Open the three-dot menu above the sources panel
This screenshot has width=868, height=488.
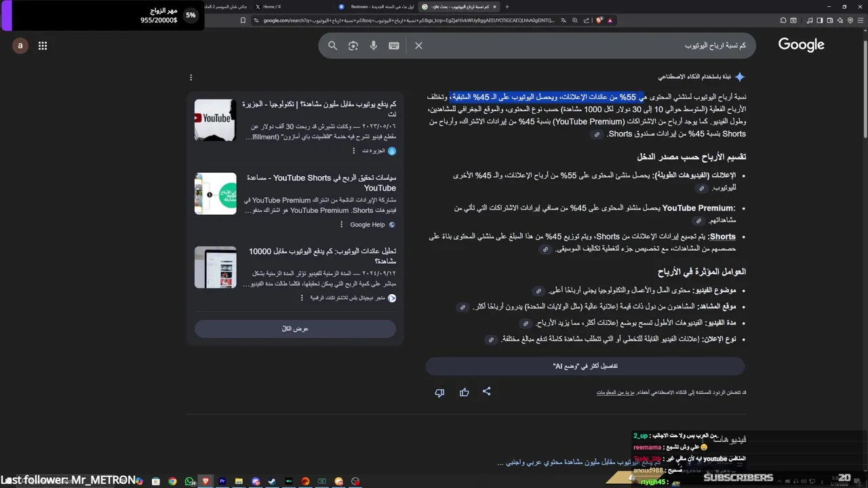(x=191, y=77)
